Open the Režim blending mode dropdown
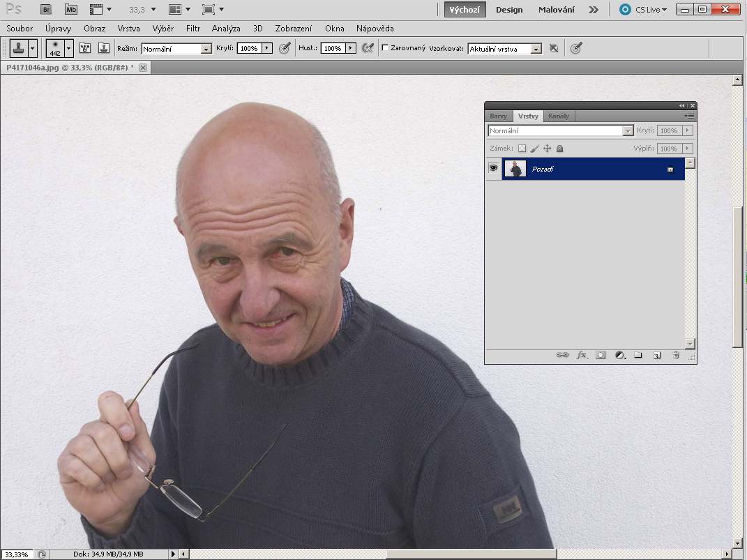Screen dimensions: 747x560 tap(206, 49)
